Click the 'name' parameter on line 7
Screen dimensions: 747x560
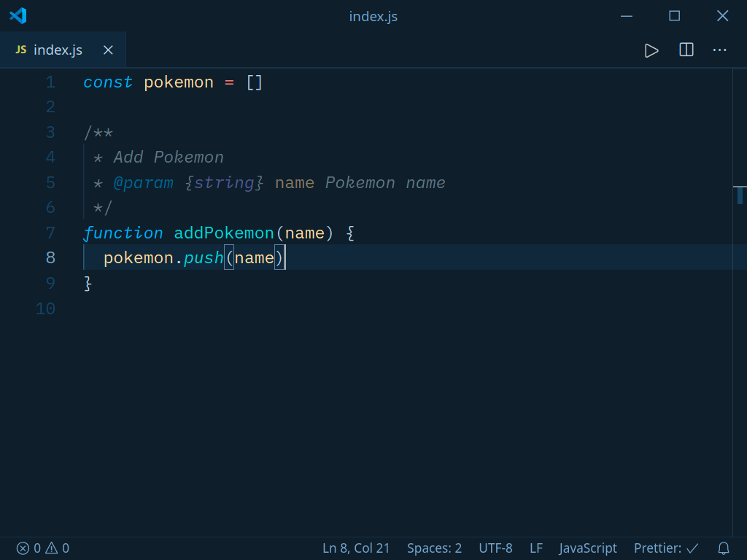tap(304, 233)
